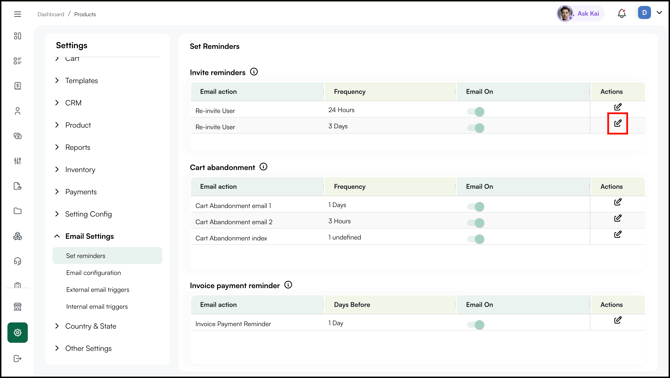
Task: Collapse the Email Settings section
Action: tap(85, 236)
